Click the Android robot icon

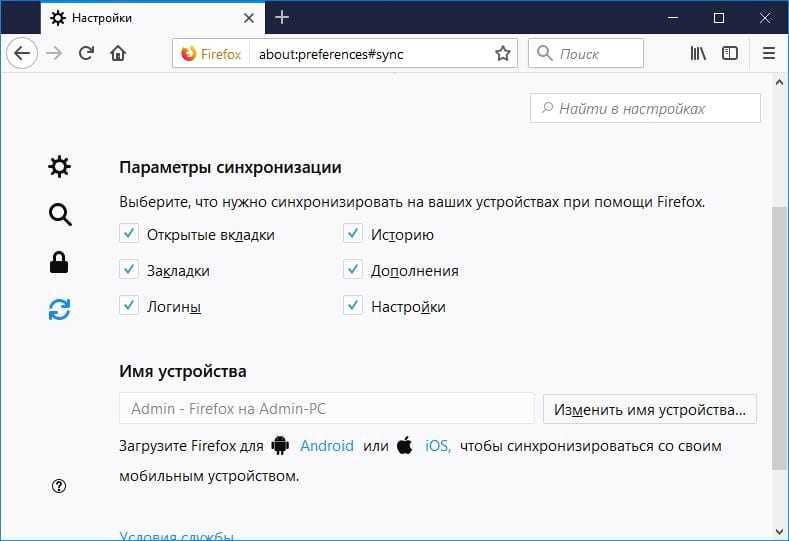pyautogui.click(x=280, y=445)
